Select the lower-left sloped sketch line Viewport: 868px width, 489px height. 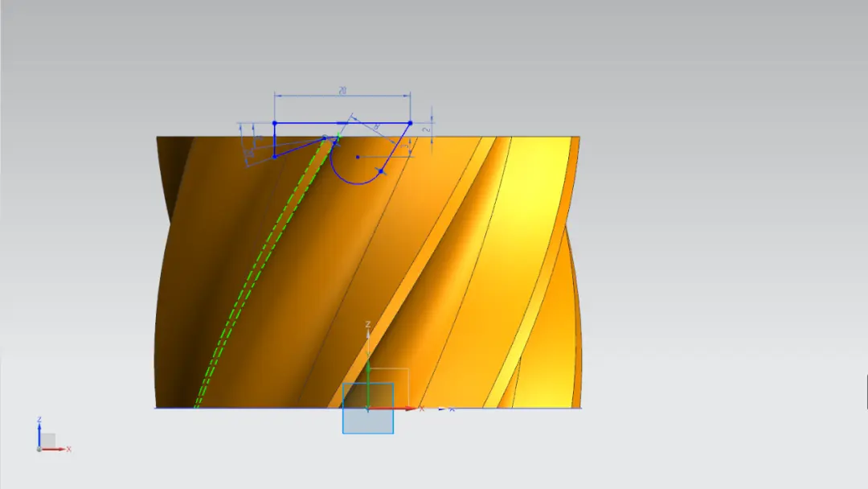pos(301,147)
